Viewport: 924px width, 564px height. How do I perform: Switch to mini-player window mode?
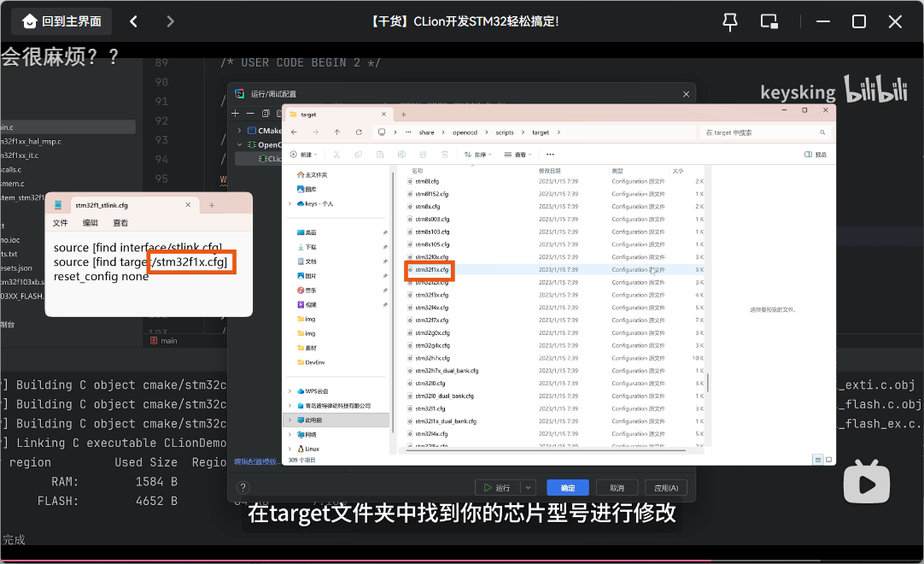(769, 22)
